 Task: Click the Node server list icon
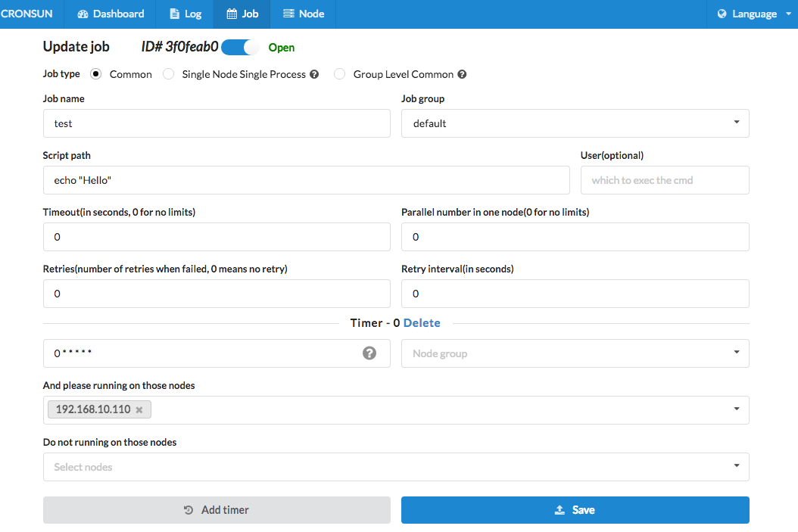click(x=288, y=14)
